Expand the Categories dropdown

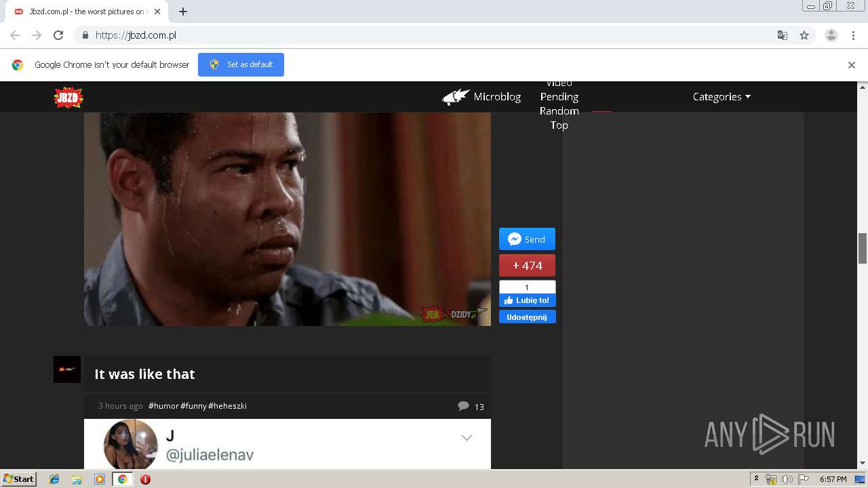pos(722,97)
